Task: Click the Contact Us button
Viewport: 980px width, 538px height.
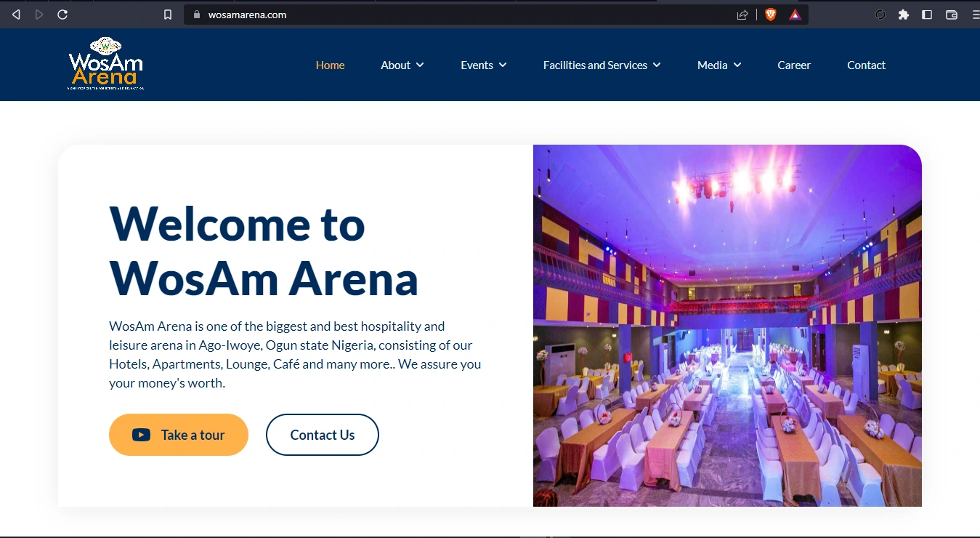Action: [x=323, y=435]
